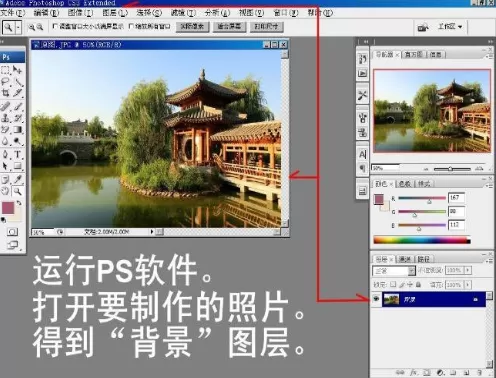Select the Gradient tool
Image resolution: width=496 pixels, height=378 pixels.
point(18,129)
